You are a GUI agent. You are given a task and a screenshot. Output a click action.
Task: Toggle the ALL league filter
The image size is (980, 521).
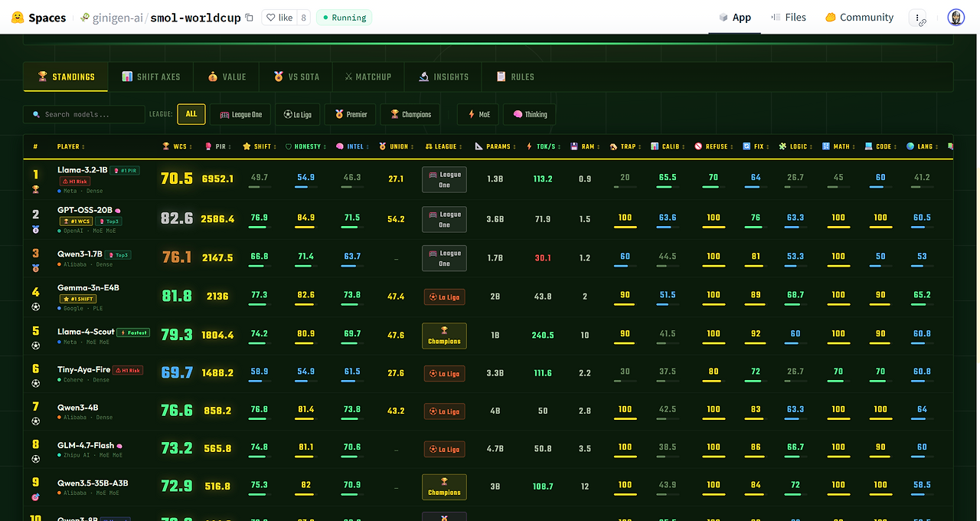[191, 114]
